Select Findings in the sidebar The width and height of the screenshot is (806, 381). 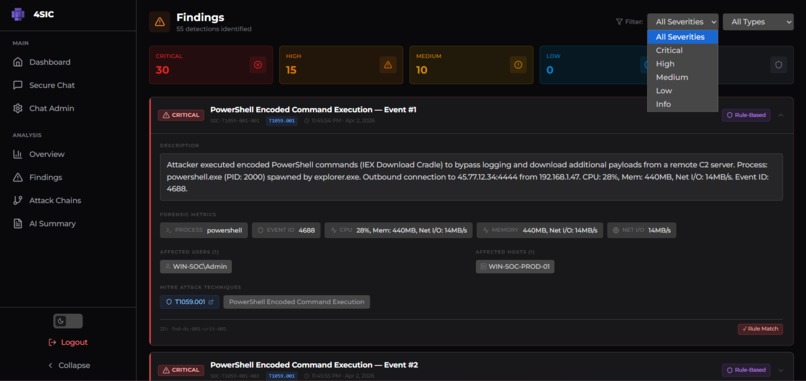click(x=45, y=177)
